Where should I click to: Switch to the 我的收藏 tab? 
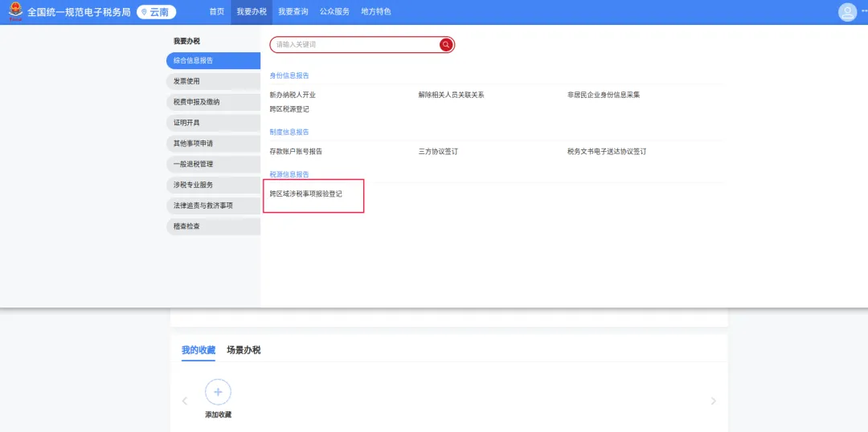coord(199,350)
